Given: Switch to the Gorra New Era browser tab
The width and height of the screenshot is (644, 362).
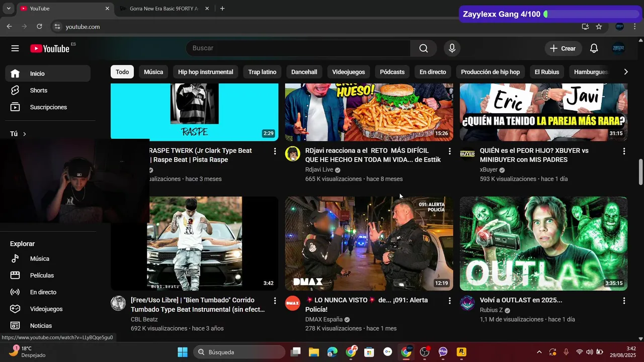Looking at the screenshot, I should pyautogui.click(x=164, y=9).
